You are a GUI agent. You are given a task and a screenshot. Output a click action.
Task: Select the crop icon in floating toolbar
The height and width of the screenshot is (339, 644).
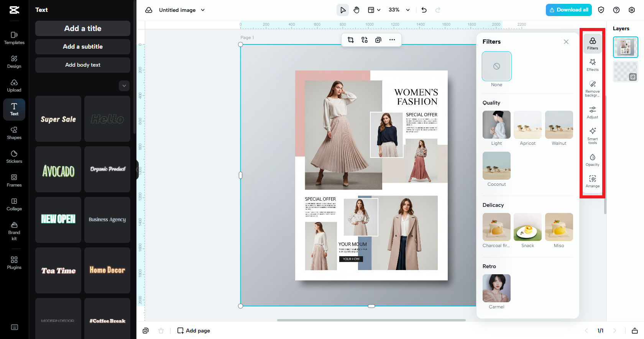coord(350,40)
